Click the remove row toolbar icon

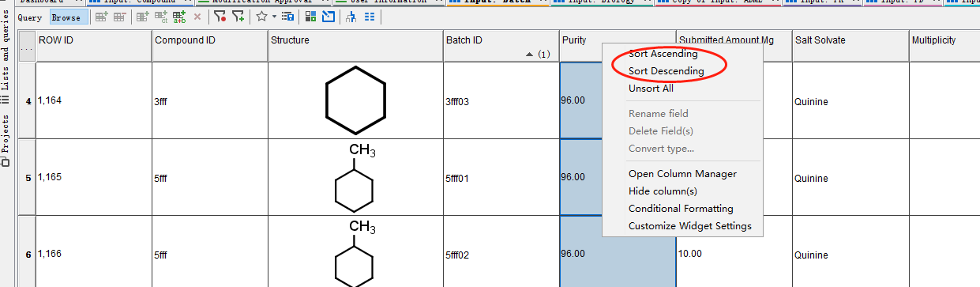(x=119, y=17)
